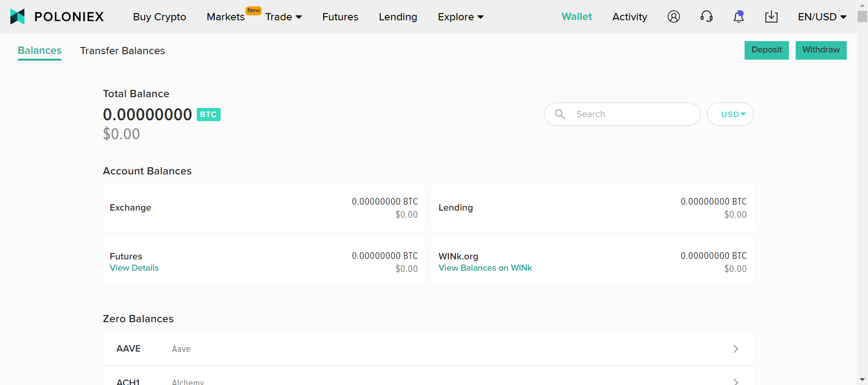Click the Poloniex logo
The height and width of the screenshot is (385, 868).
click(x=57, y=17)
